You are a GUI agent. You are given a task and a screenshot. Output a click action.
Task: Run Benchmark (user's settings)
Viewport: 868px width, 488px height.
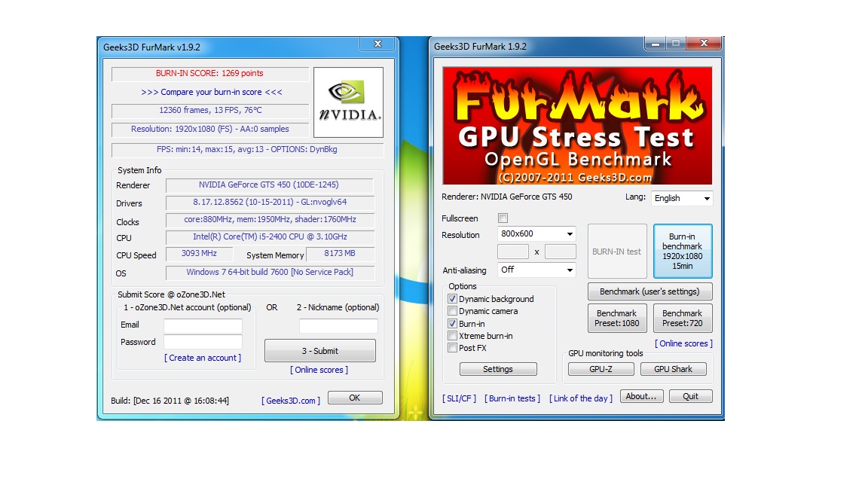pos(649,291)
